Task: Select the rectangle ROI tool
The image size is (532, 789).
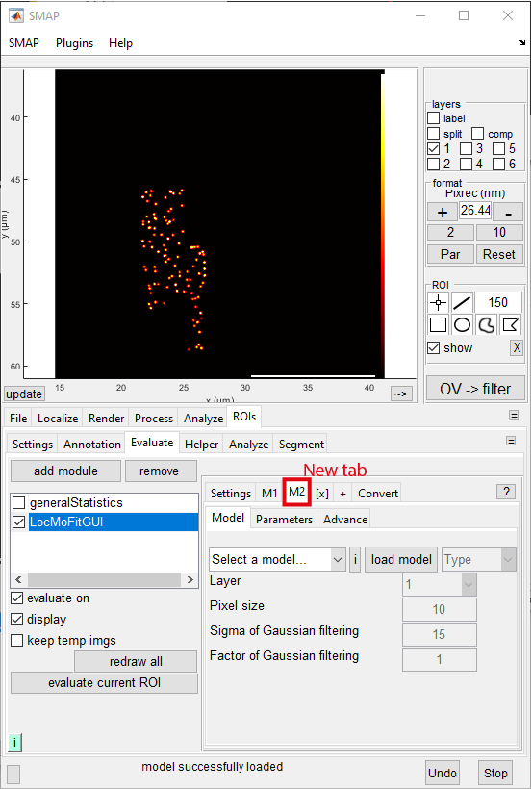Action: coord(438,325)
